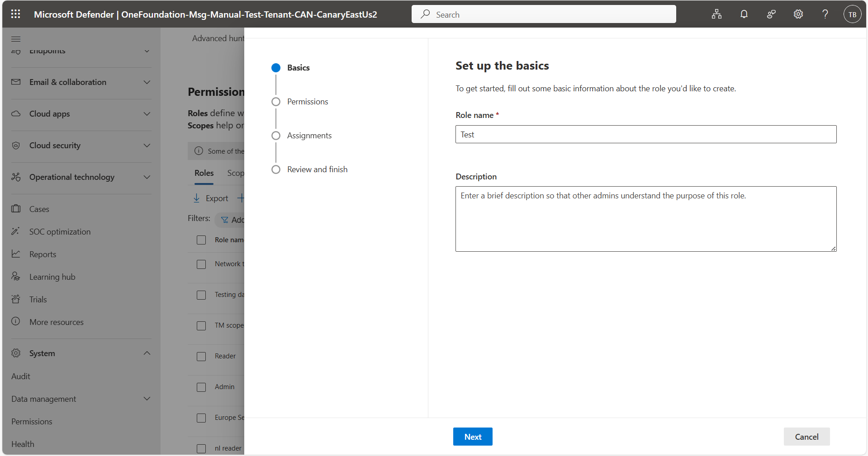
Task: Click the Export label in roles toolbar
Action: point(217,198)
